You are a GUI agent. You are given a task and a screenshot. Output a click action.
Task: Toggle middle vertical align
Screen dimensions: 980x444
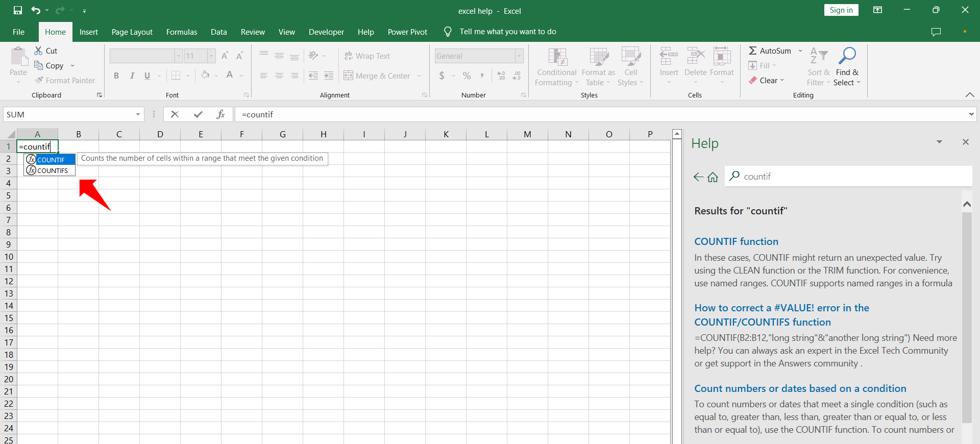click(x=279, y=56)
